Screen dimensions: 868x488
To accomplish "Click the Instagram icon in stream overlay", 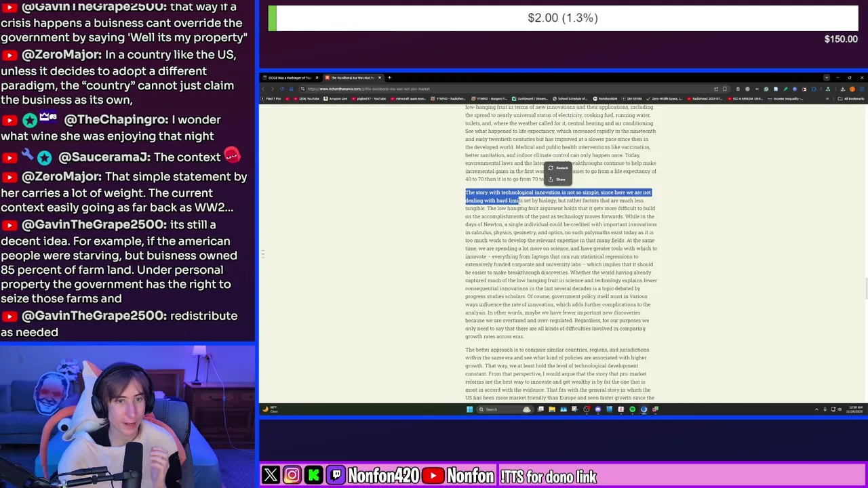I will pyautogui.click(x=292, y=476).
